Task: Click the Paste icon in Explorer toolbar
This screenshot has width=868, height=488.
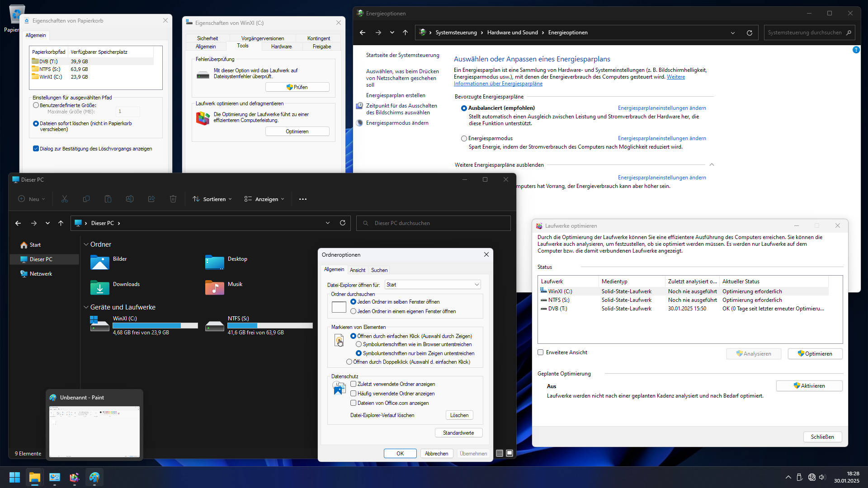Action: tap(108, 199)
